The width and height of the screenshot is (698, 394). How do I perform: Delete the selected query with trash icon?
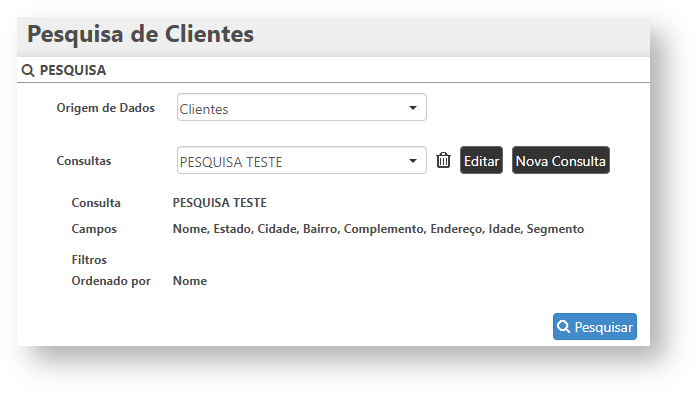[443, 160]
